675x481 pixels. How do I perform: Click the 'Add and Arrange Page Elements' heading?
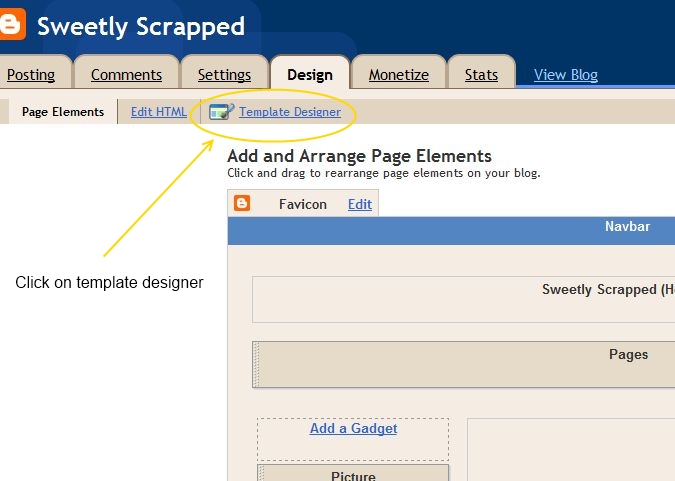(x=359, y=156)
